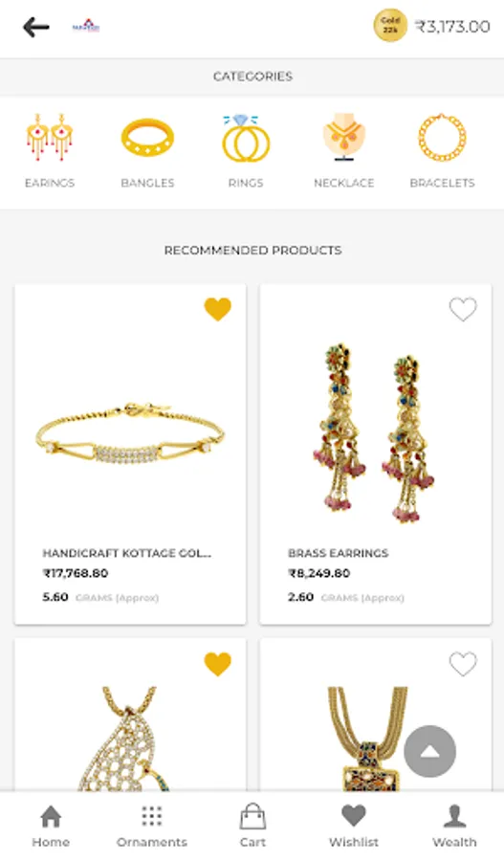Add Brass Earrings to wishlist heart
This screenshot has width=504, height=861.
pos(464,309)
